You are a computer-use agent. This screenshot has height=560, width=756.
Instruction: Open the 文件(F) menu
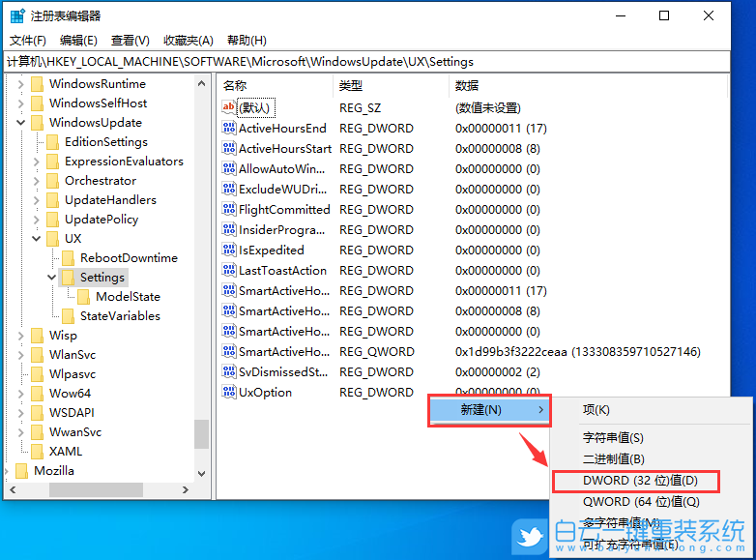tap(27, 41)
